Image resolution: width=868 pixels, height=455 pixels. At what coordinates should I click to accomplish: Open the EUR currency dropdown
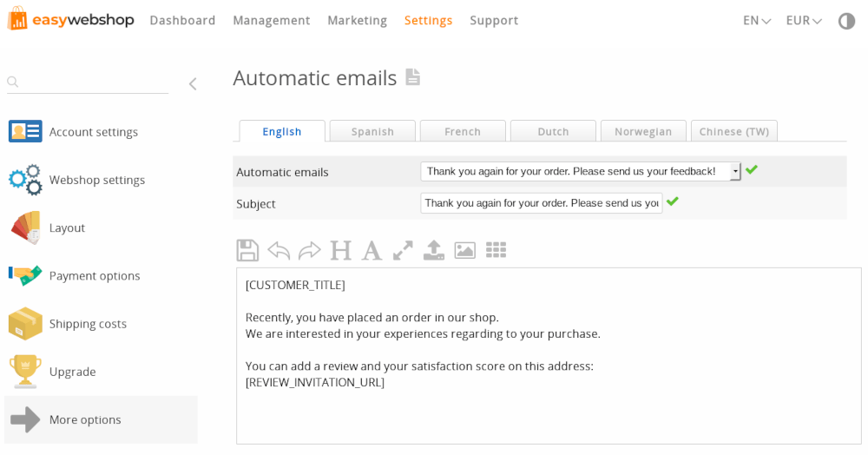[x=804, y=21]
